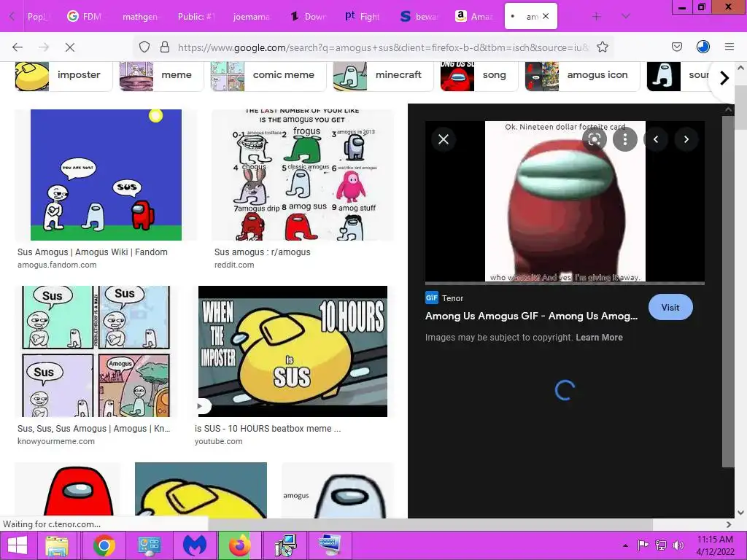747x560 pixels.
Task: Open the r/amogus reddit thumbnail
Action: (303, 175)
